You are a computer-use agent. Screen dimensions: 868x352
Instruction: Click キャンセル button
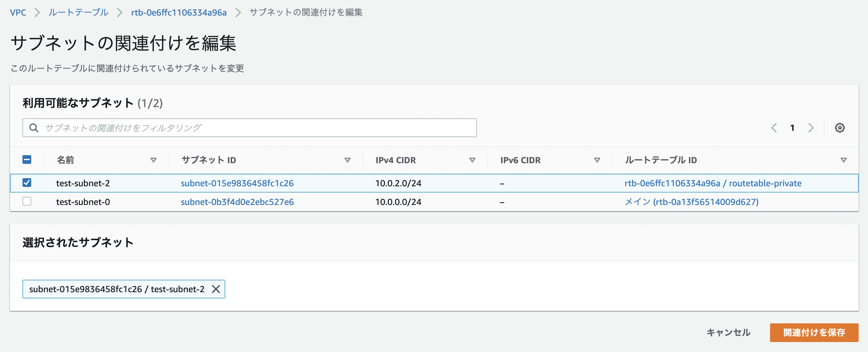pyautogui.click(x=728, y=332)
